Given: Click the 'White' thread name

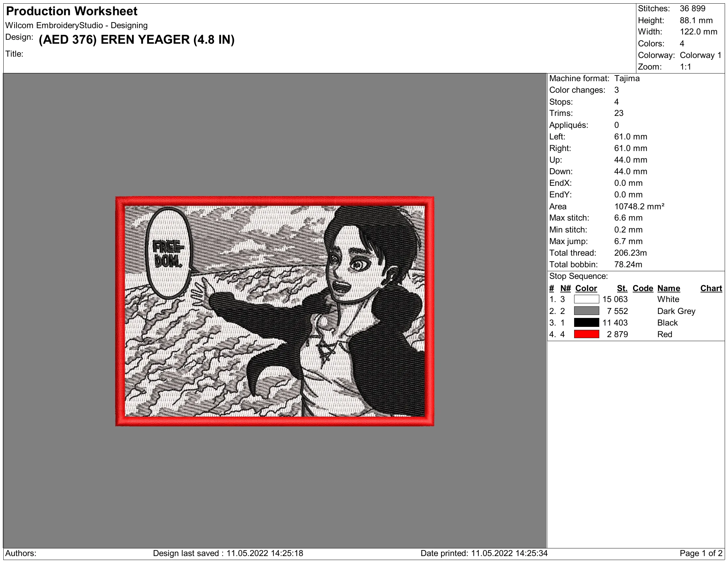Looking at the screenshot, I should pyautogui.click(x=668, y=299).
